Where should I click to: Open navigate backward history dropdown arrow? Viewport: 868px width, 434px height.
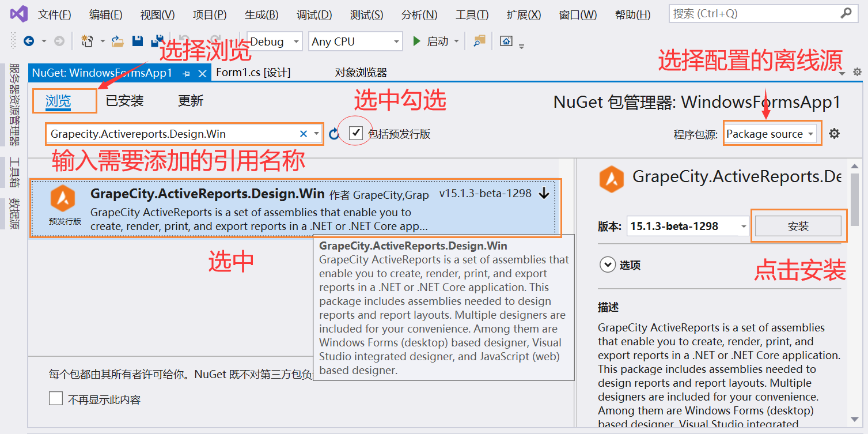click(44, 41)
